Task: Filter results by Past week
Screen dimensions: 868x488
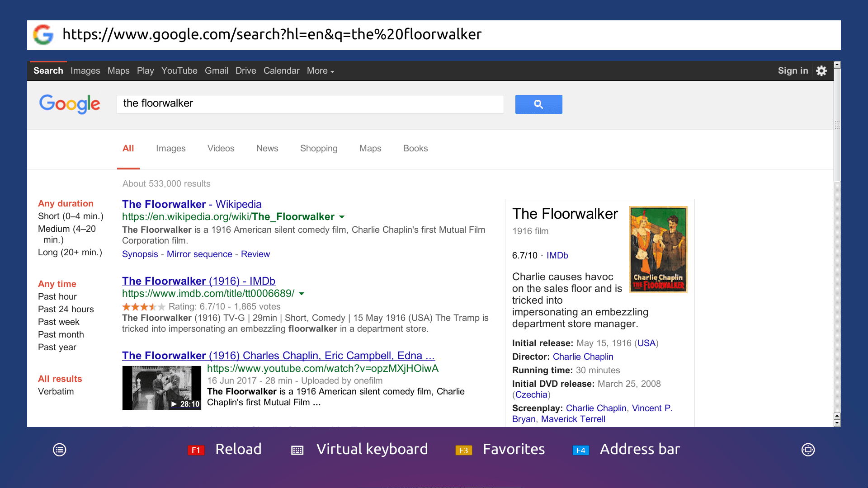Action: (59, 322)
